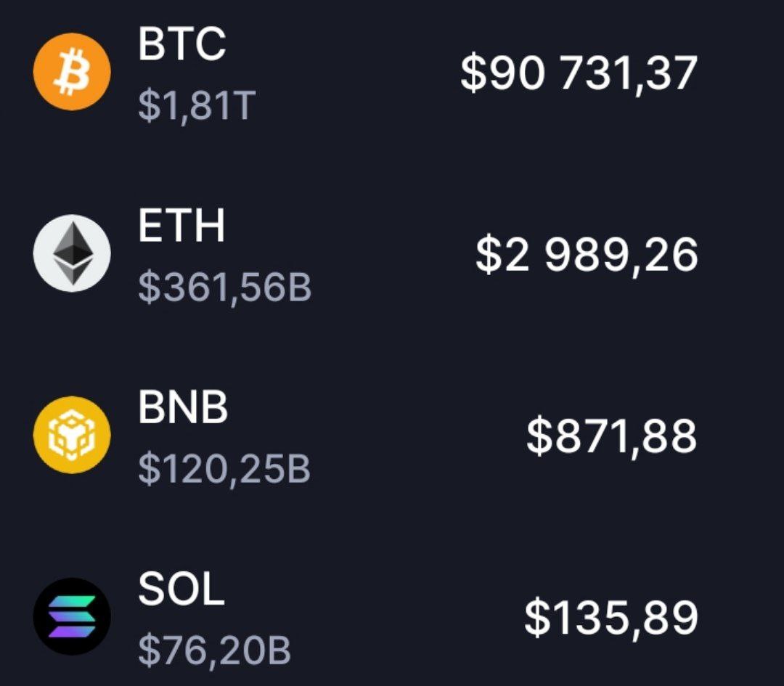Viewport: 784px width, 686px height.
Task: Tap the $361,56B market cap text
Action: coord(225,288)
